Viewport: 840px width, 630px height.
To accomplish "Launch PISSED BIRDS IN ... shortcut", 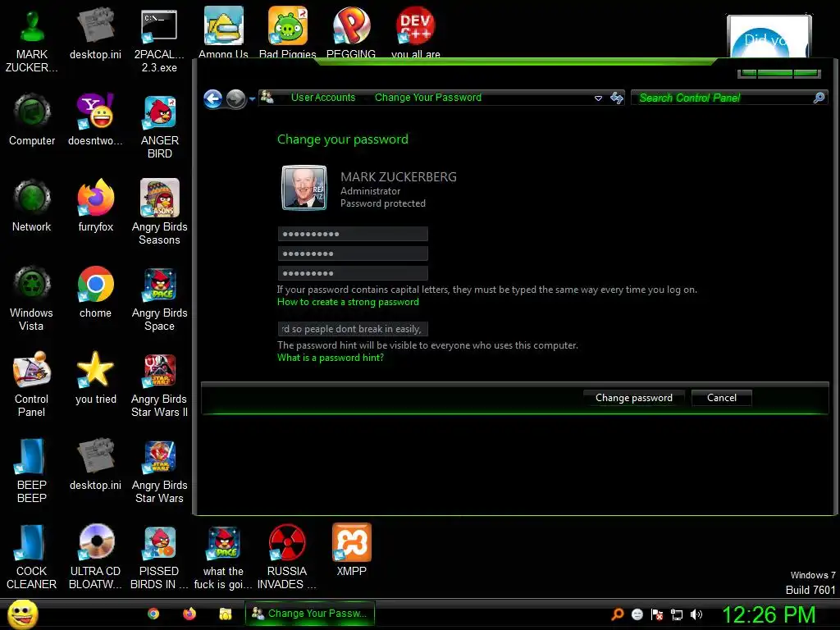I will tap(159, 557).
